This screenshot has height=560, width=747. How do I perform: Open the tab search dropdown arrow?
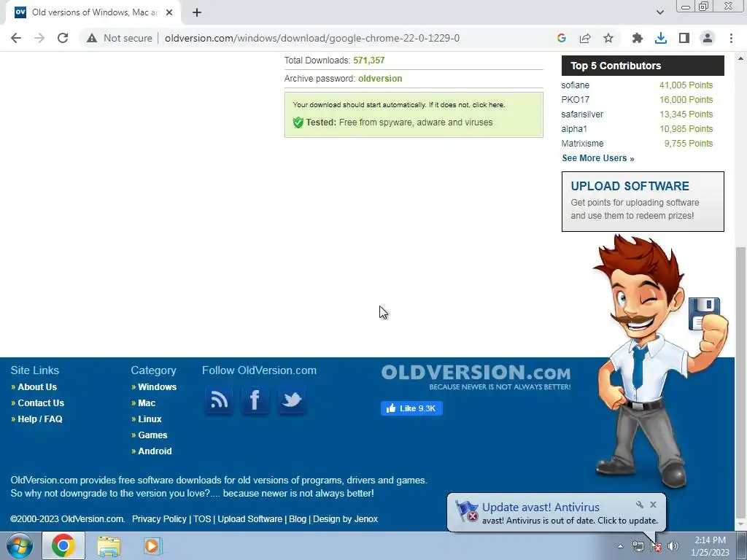pos(659,12)
